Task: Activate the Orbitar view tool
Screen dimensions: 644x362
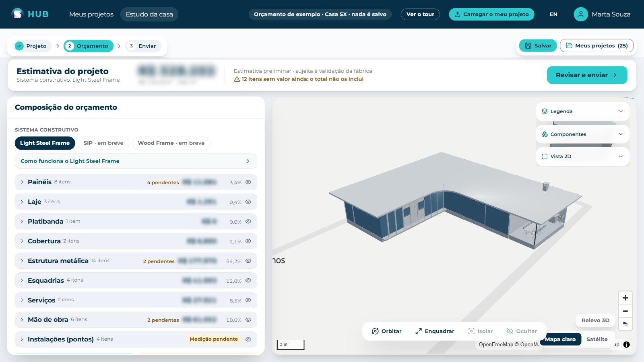Action: pyautogui.click(x=386, y=331)
